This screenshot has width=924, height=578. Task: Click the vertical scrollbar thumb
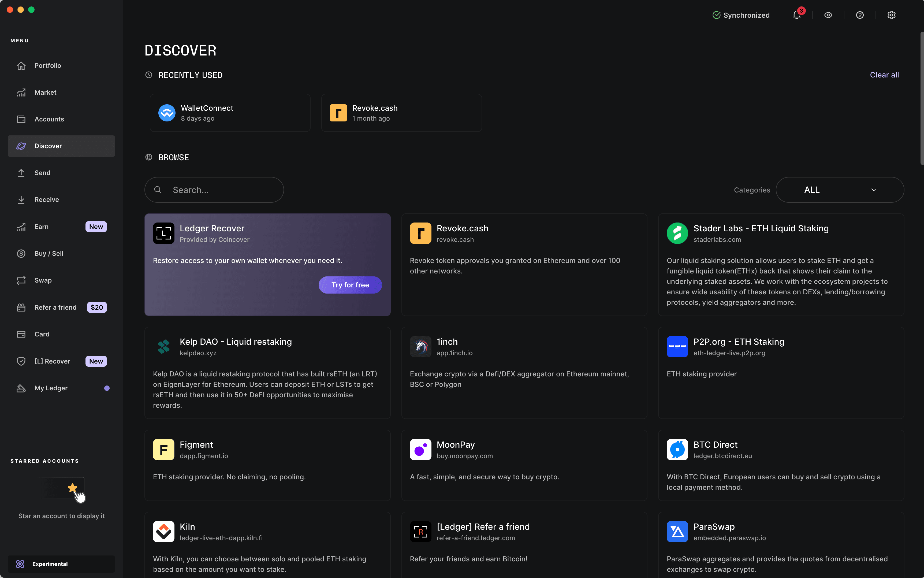922,99
